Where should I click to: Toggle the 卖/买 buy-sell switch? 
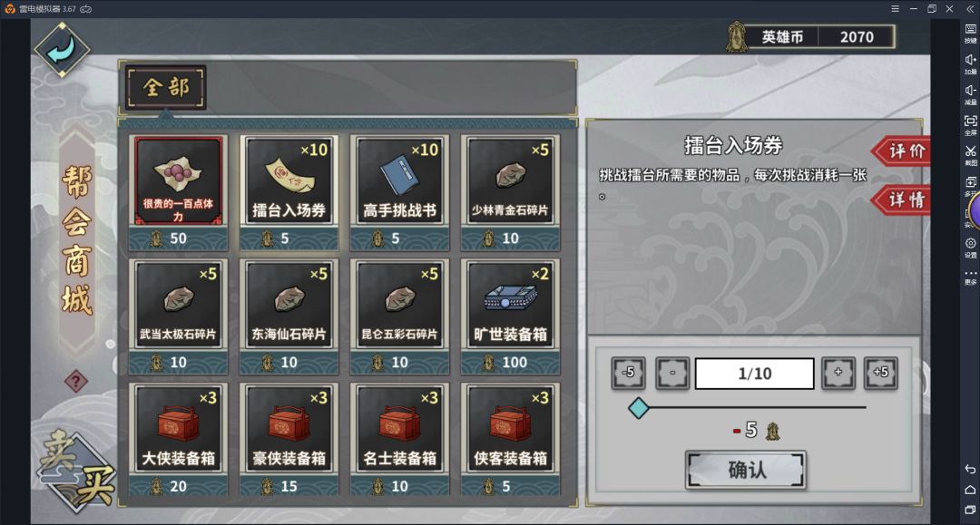point(76,470)
